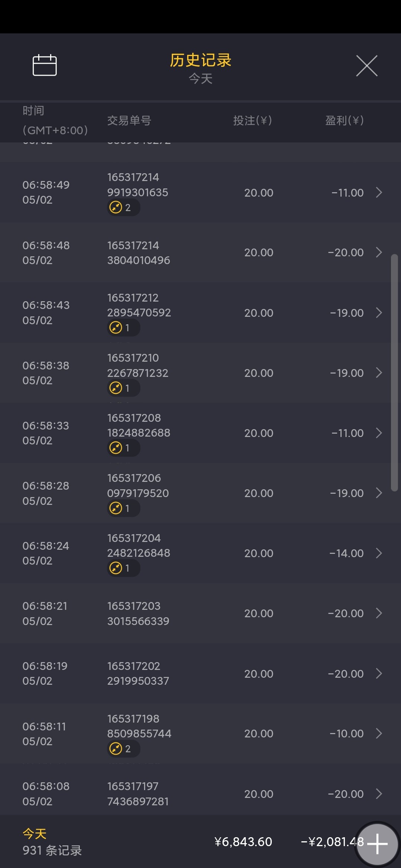Tap the 931 条记录 summary text

(x=52, y=850)
